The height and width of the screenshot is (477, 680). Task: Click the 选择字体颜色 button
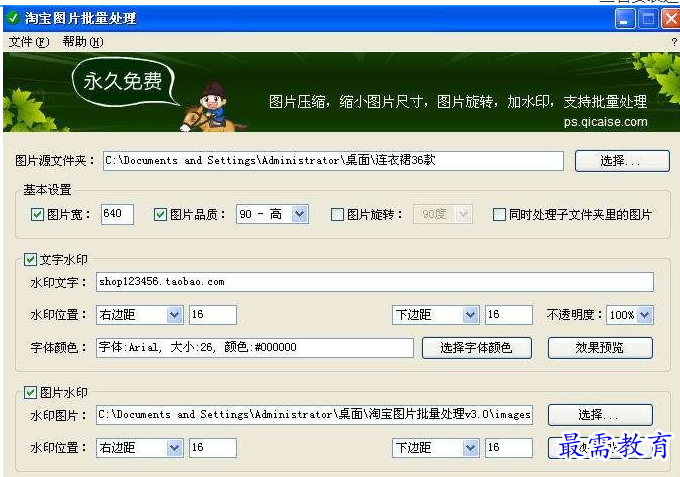[x=477, y=348]
